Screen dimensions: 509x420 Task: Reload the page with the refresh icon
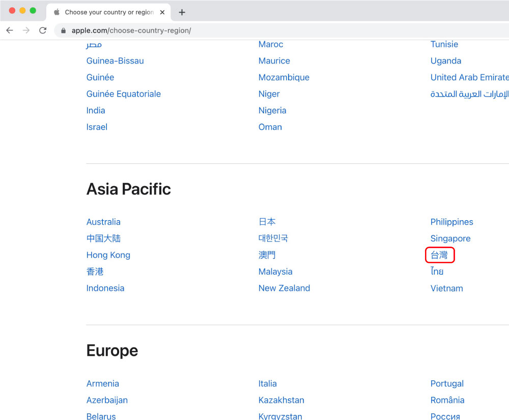click(x=43, y=31)
